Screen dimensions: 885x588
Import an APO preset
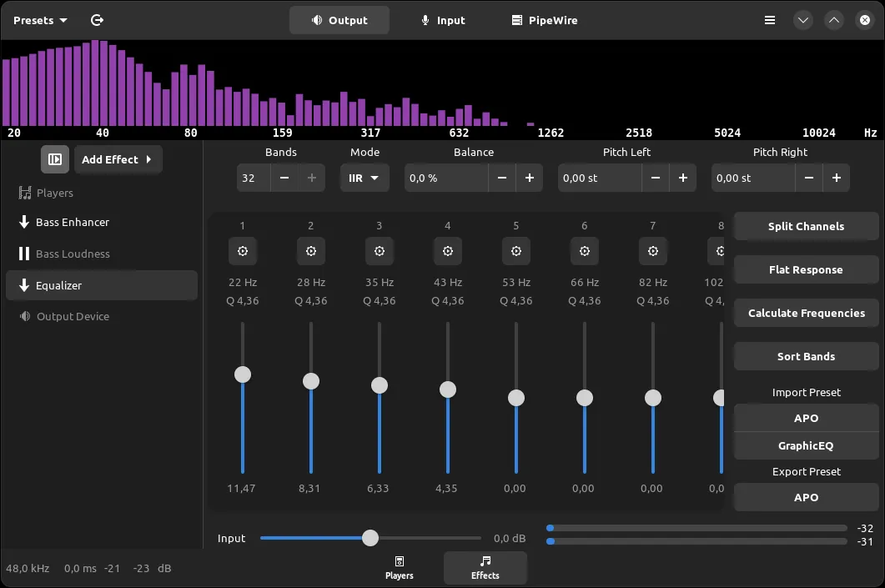pos(806,418)
